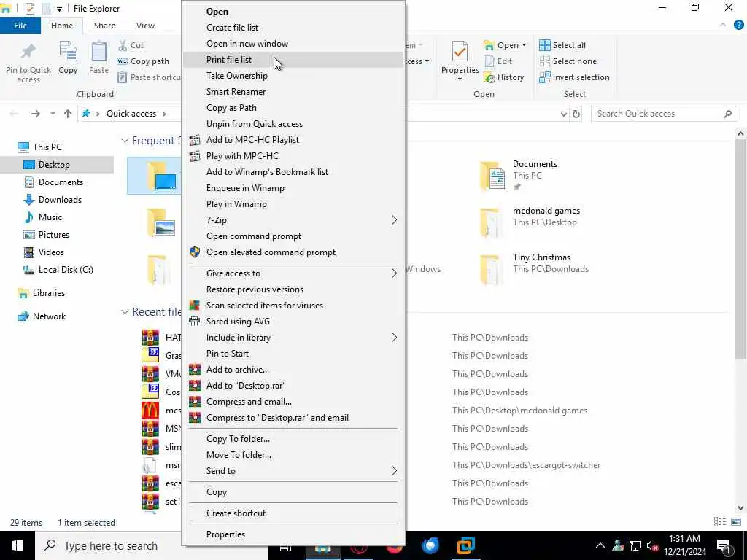
Task: Choose Create shortcut entry
Action: tap(293, 513)
